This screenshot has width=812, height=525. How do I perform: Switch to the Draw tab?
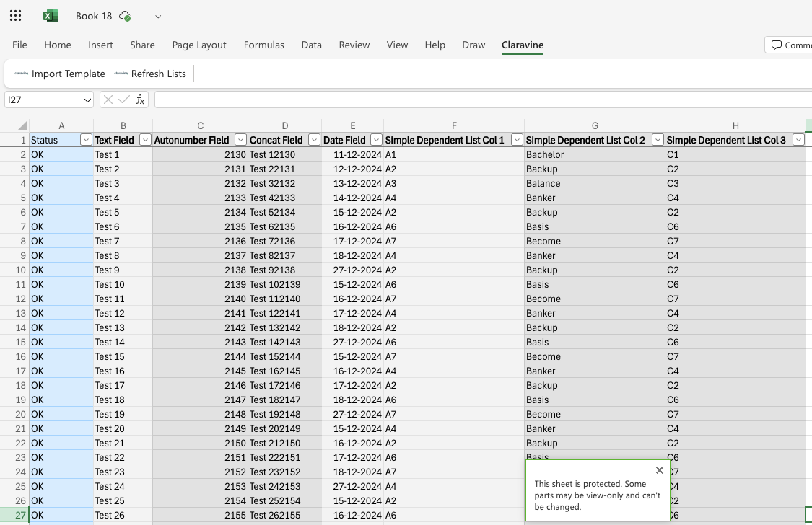[x=473, y=45]
